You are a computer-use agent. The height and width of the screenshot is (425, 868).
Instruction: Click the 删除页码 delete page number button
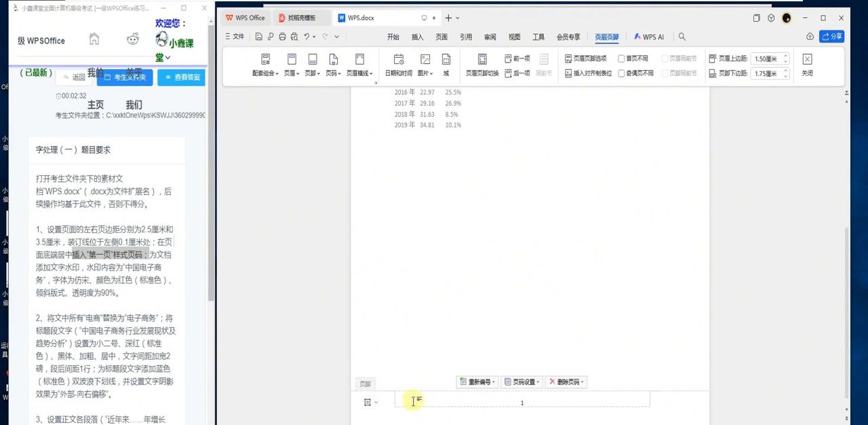click(564, 382)
